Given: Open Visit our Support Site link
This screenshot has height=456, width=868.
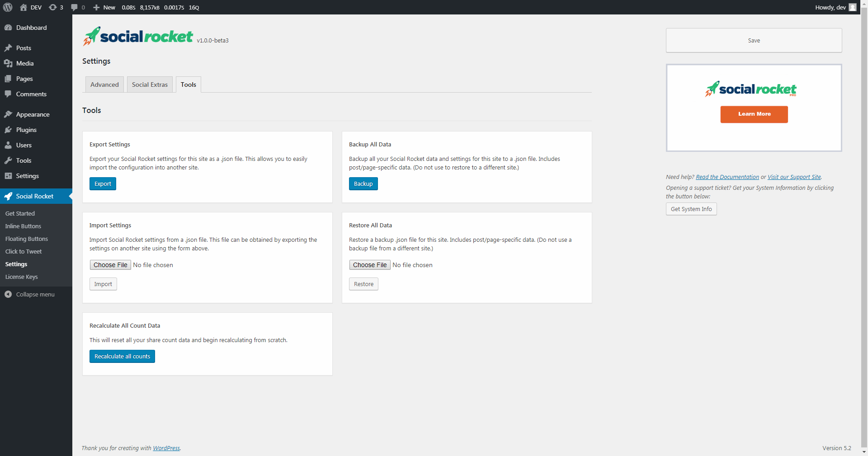Looking at the screenshot, I should coord(794,177).
